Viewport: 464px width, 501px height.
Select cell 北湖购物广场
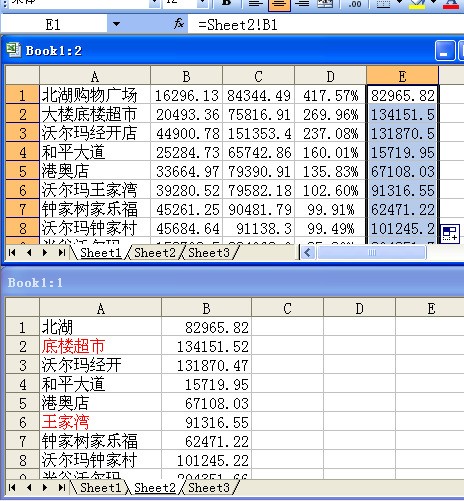(95, 95)
